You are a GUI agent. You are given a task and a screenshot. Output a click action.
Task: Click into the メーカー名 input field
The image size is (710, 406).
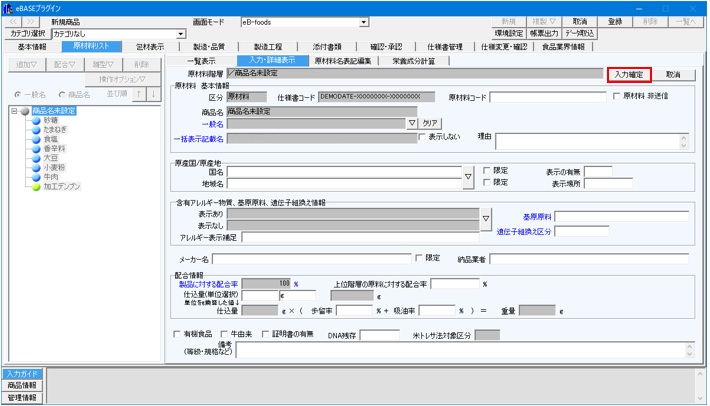pyautogui.click(x=312, y=259)
